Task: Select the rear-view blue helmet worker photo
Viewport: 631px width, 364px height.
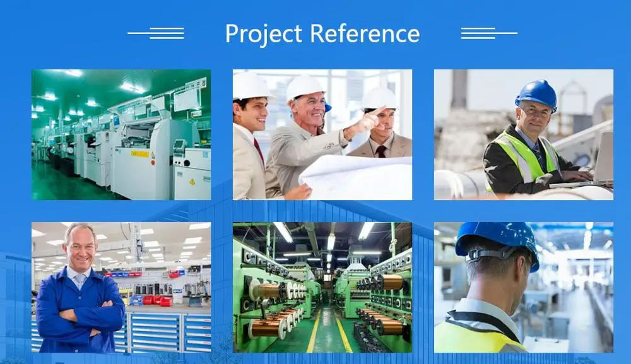Action: coord(523,287)
